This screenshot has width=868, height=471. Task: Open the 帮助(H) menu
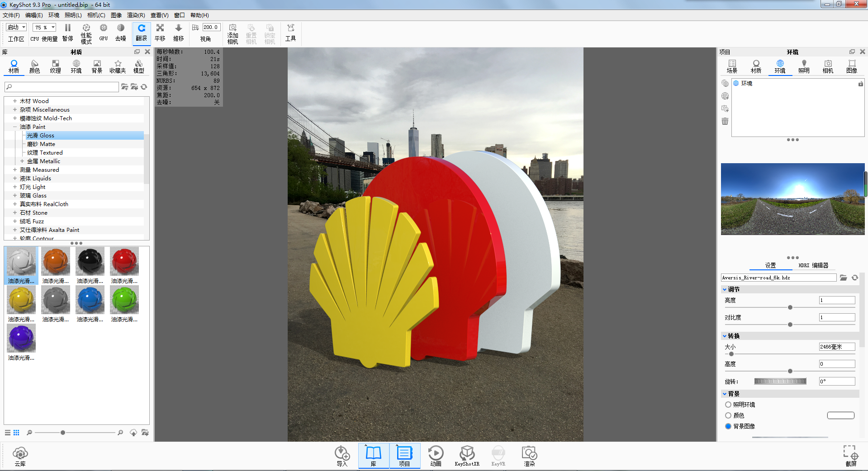[199, 15]
